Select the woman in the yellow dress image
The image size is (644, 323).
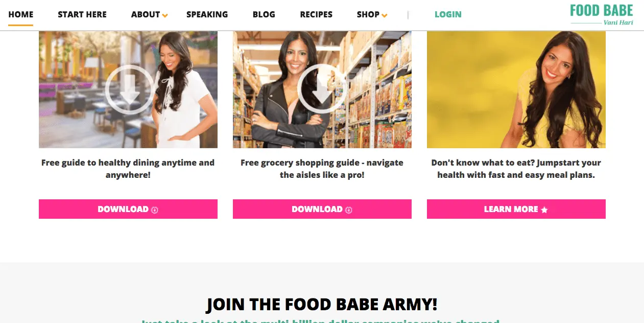point(516,89)
